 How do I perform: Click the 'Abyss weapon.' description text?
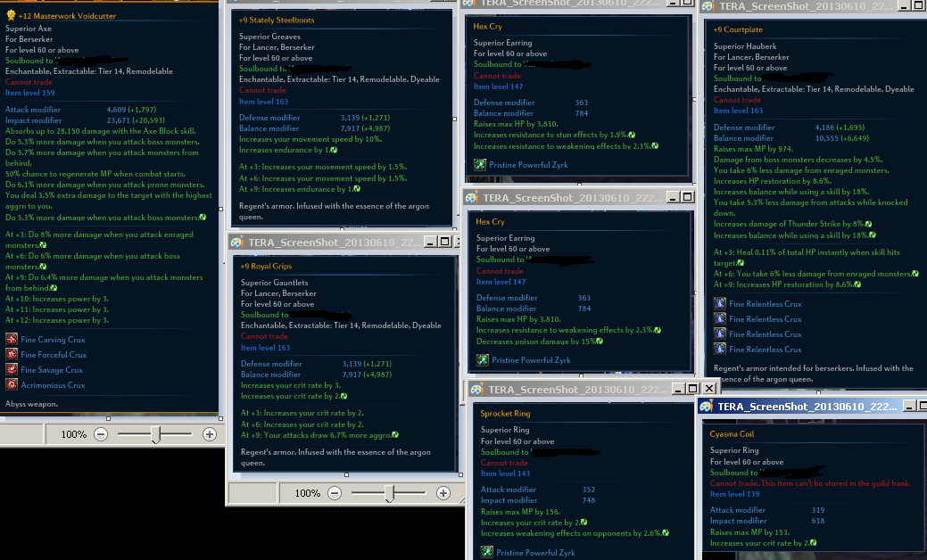[x=31, y=404]
